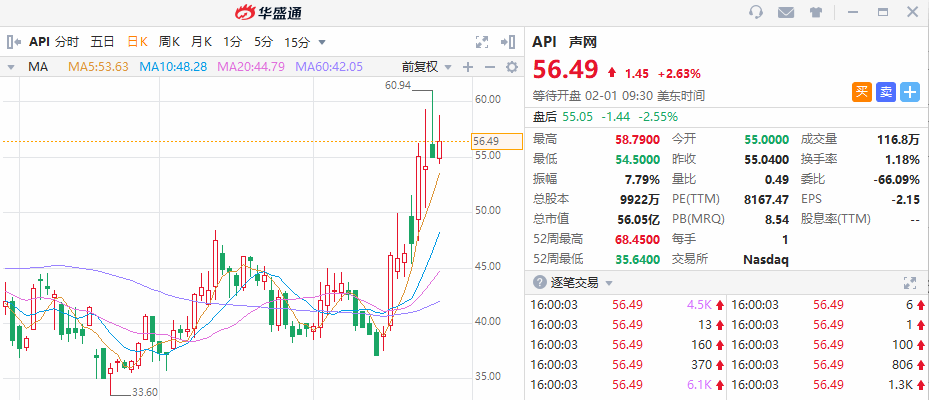Click the 华盛通 logo

[268, 12]
